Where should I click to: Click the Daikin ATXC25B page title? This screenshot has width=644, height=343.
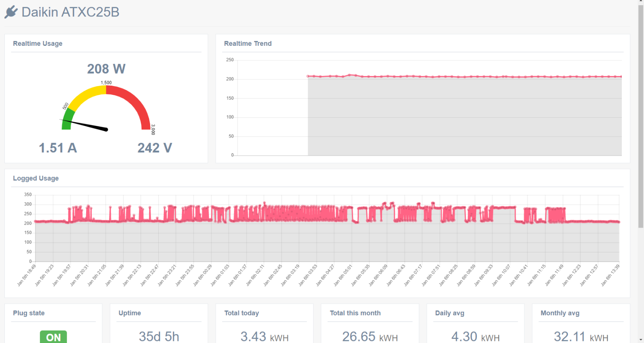click(70, 12)
